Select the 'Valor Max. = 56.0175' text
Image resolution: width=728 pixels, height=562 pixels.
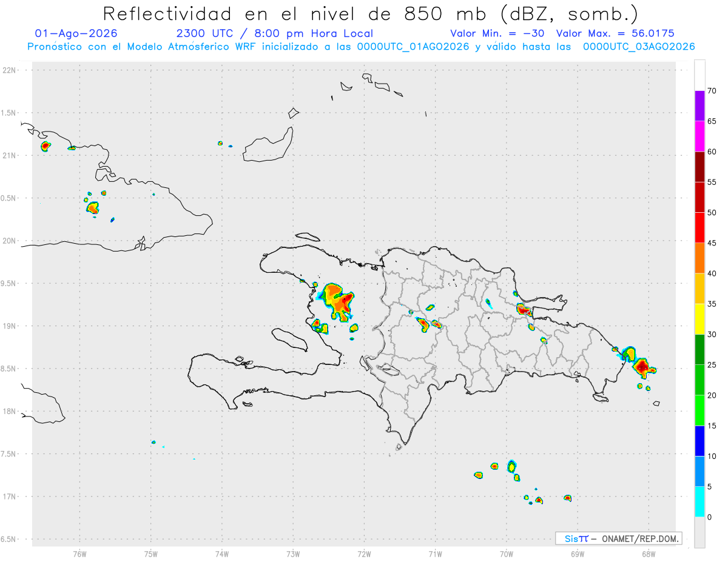coord(615,33)
